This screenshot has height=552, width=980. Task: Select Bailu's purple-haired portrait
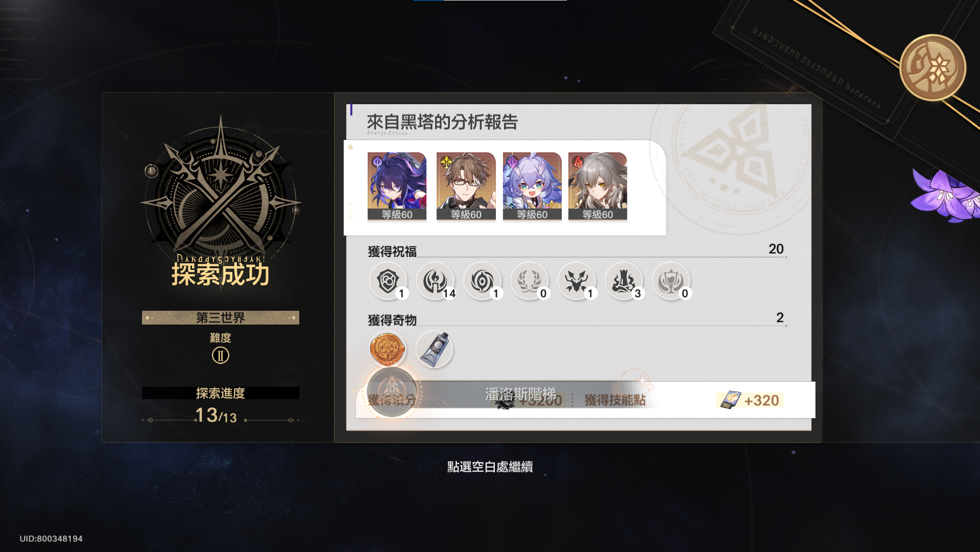[x=532, y=187]
